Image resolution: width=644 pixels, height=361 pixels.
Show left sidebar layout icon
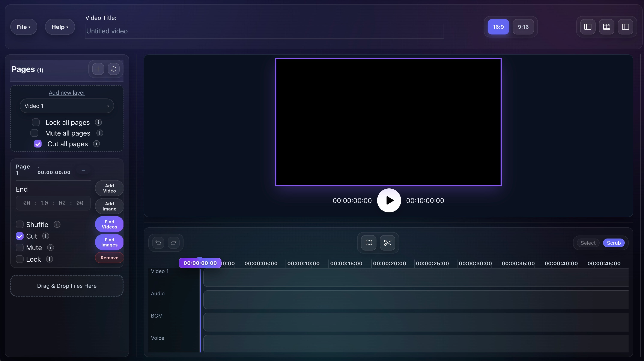588,27
